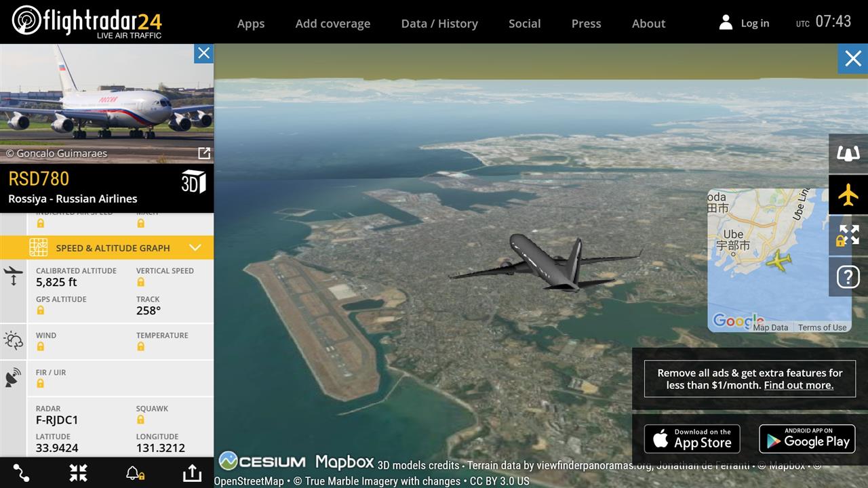Image resolution: width=868 pixels, height=488 pixels.
Task: Click the mini map of Ube
Action: tap(779, 260)
